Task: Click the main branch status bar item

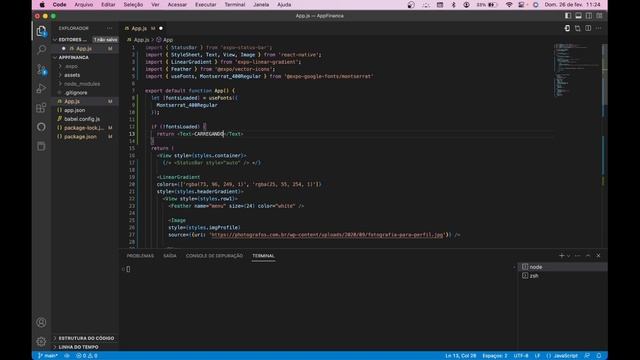Action: [47, 356]
